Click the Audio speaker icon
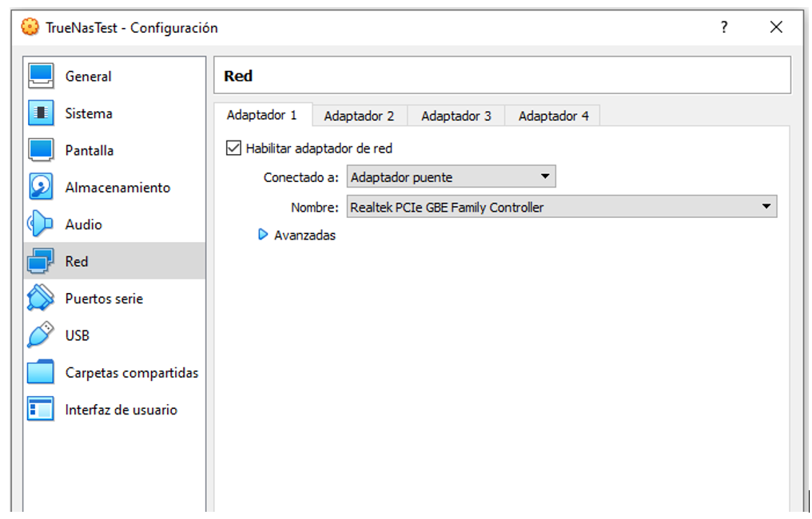The width and height of the screenshot is (812, 519). 41,224
